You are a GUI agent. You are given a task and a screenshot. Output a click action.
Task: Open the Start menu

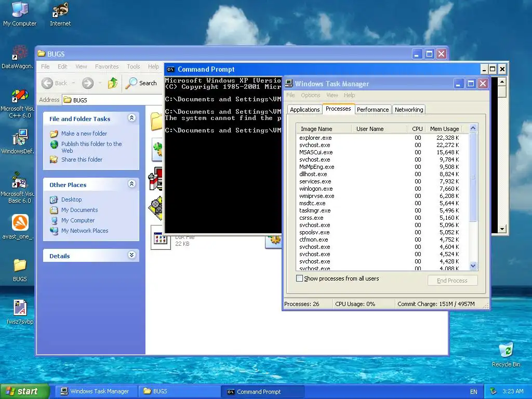point(24,391)
